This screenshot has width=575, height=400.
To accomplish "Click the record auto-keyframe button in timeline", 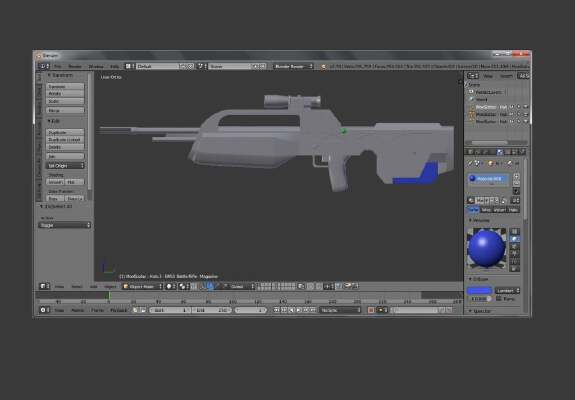I will (371, 310).
